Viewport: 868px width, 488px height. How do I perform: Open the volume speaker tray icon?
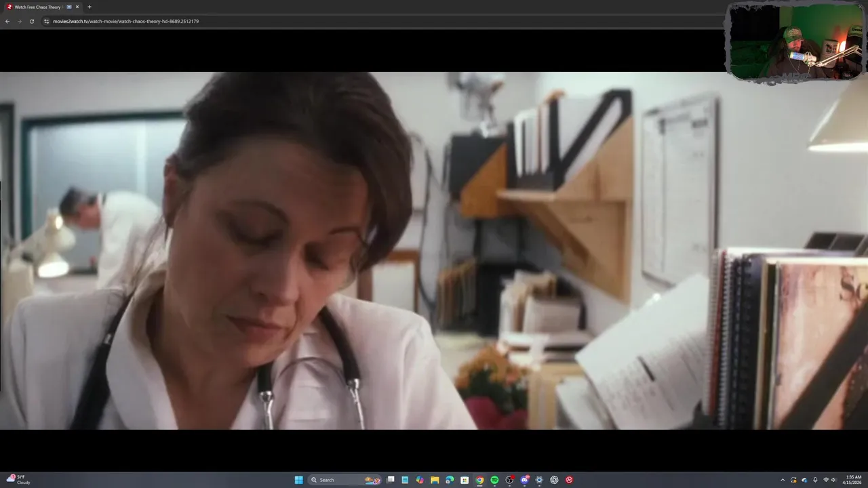point(833,480)
